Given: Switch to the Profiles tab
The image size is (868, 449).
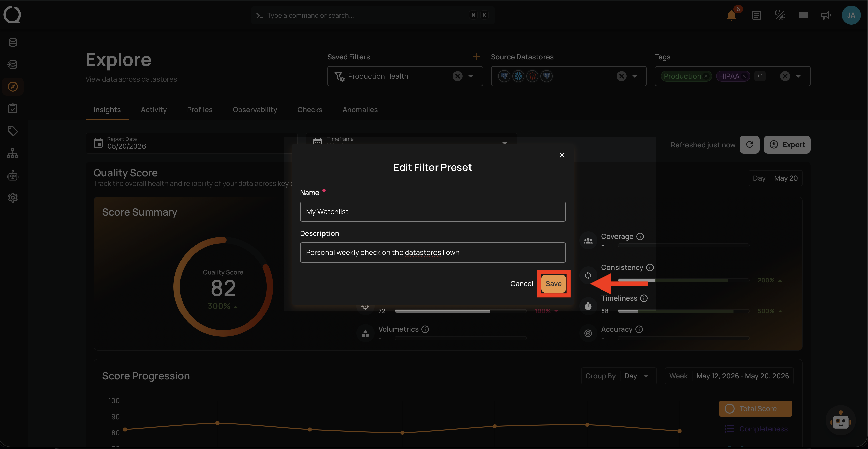Looking at the screenshot, I should tap(199, 110).
